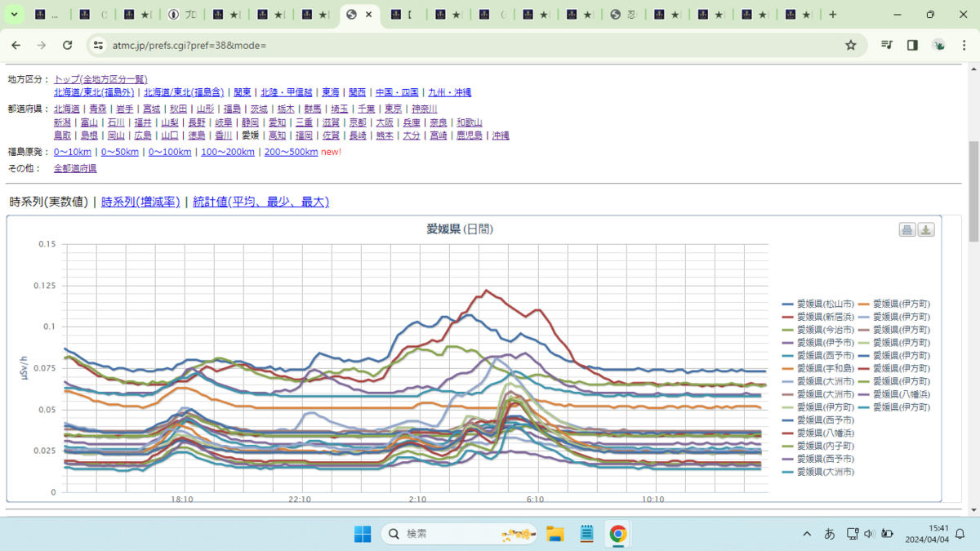Bookmark this page with the star icon
Image resolution: width=980 pixels, height=551 pixels.
(x=851, y=45)
